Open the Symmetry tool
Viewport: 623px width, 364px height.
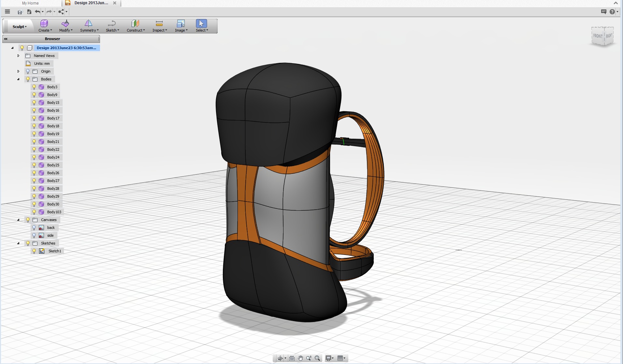(x=89, y=24)
